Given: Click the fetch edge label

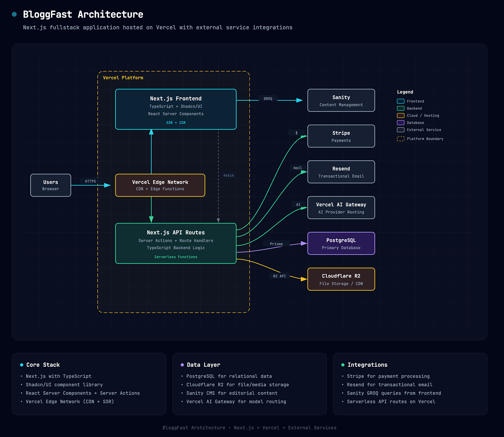Looking at the screenshot, I should 229,175.
